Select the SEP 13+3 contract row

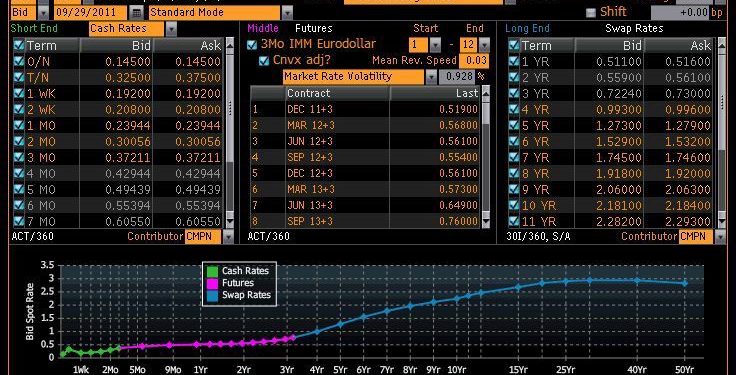[365, 221]
